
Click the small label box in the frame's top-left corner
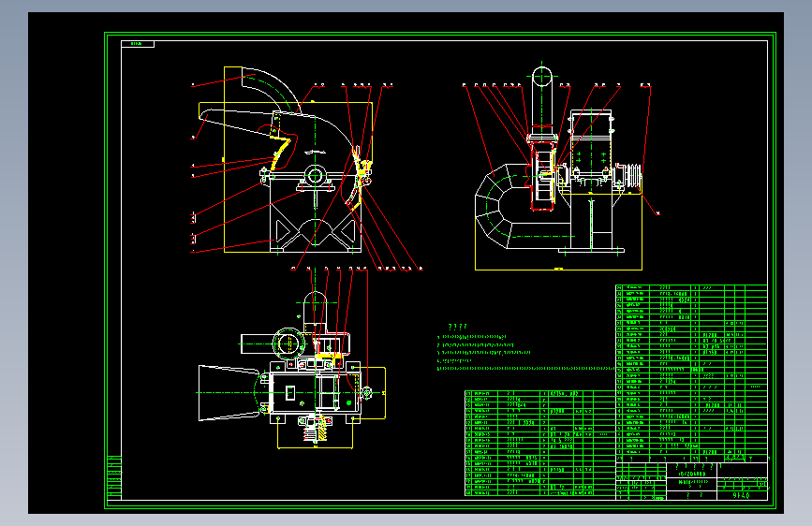tap(138, 44)
